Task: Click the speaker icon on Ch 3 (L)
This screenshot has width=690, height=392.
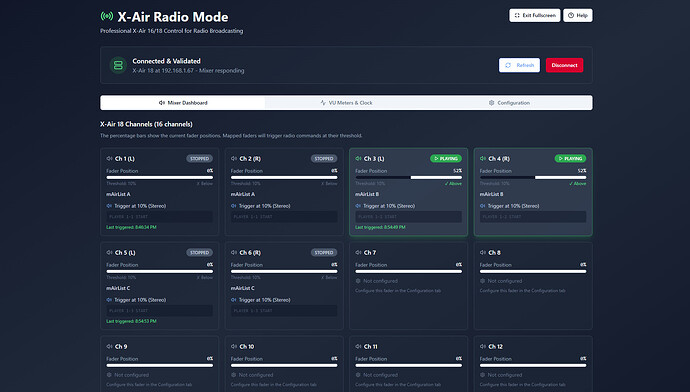Action: [x=358, y=158]
